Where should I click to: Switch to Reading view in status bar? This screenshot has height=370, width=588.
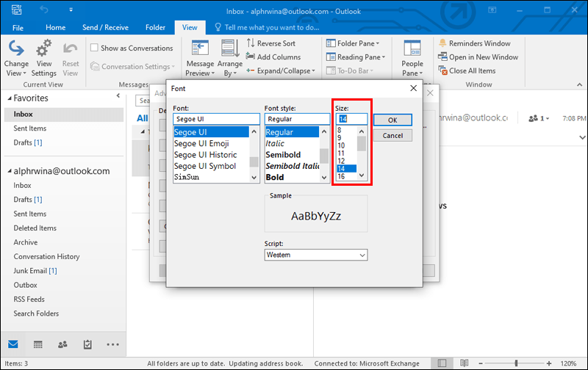coord(465,363)
